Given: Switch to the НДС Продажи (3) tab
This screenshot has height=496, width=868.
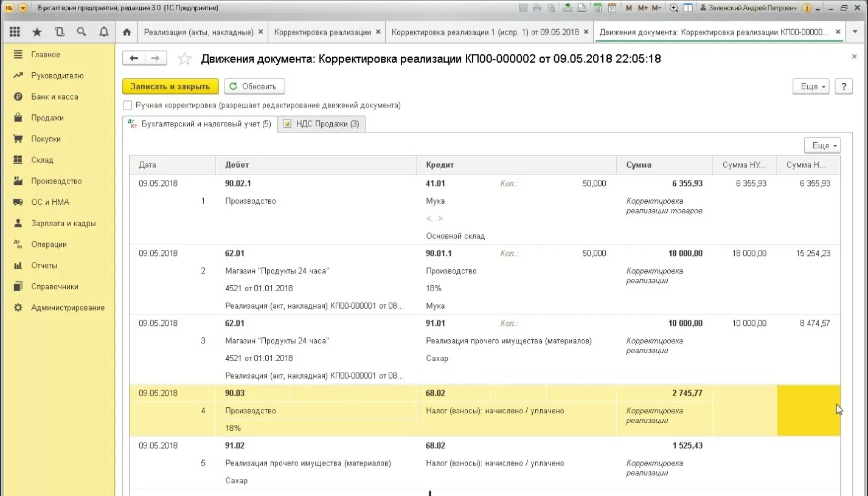Looking at the screenshot, I should coord(322,124).
